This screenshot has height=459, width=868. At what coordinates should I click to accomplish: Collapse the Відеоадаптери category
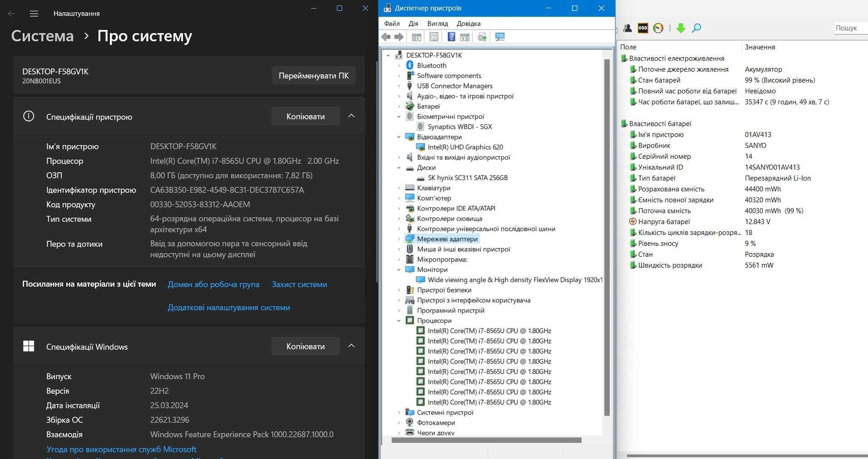[399, 137]
